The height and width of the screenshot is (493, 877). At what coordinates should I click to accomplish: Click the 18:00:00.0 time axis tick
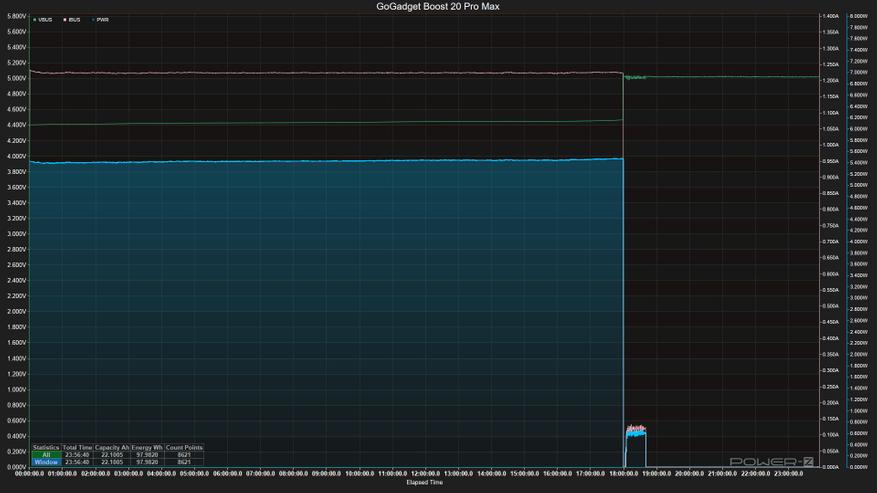(x=623, y=473)
